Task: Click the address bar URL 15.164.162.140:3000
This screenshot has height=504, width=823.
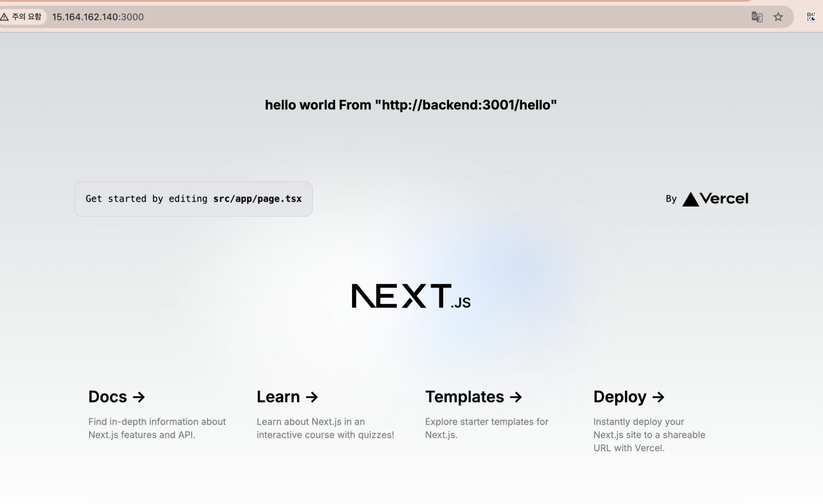Action: point(98,17)
